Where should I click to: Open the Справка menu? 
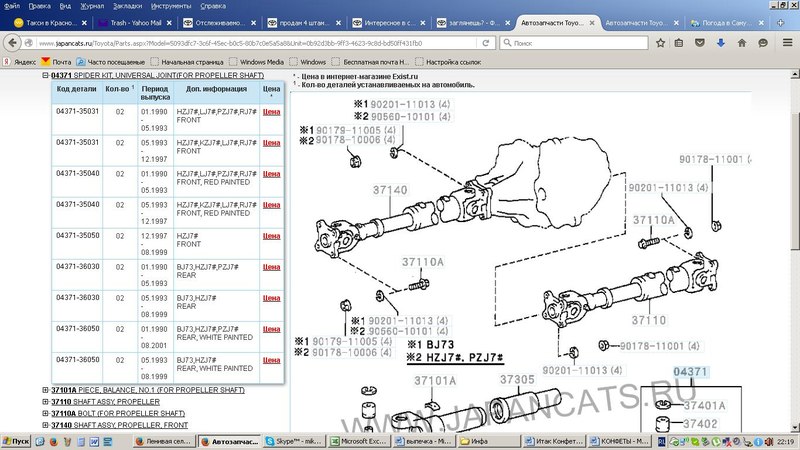(x=213, y=6)
